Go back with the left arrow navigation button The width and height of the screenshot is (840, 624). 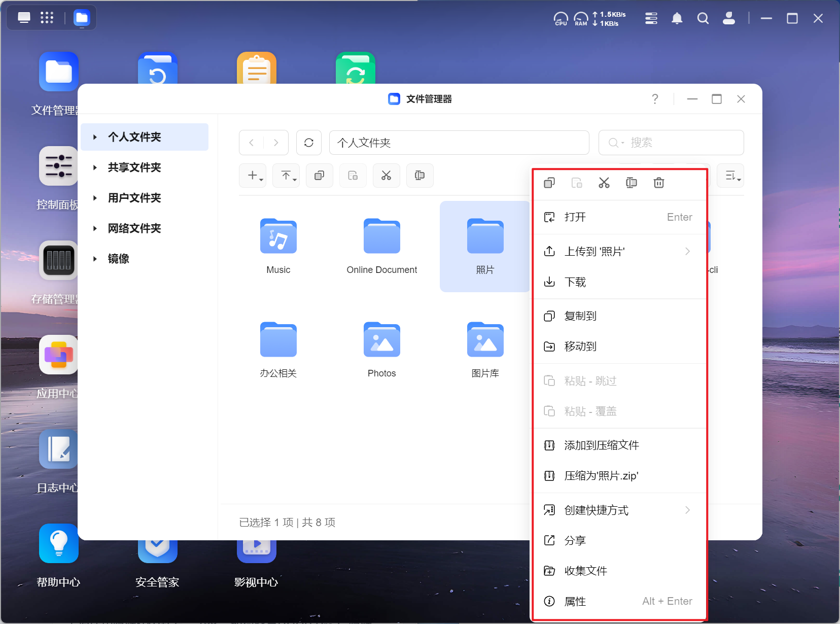click(x=252, y=143)
